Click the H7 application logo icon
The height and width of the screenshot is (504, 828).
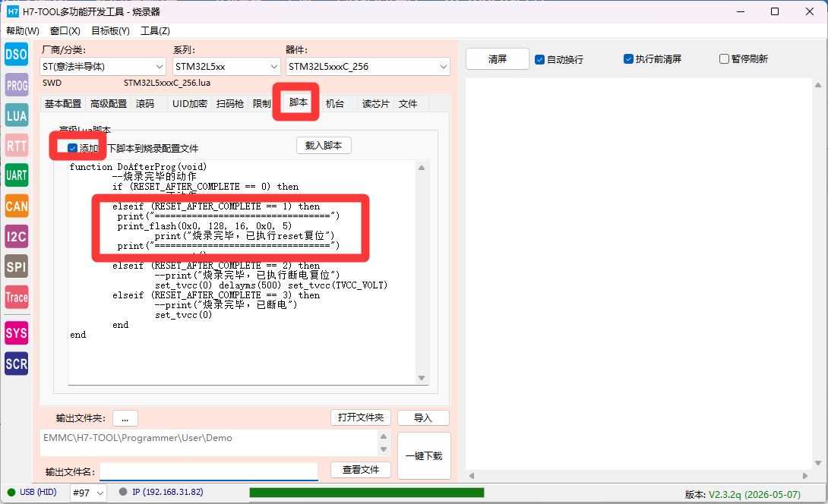pyautogui.click(x=13, y=11)
